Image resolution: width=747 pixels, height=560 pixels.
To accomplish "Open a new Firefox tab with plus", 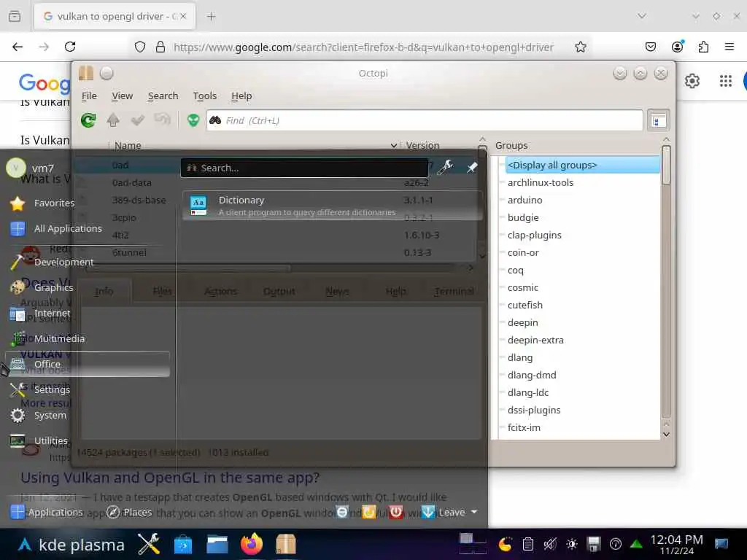I will [211, 16].
